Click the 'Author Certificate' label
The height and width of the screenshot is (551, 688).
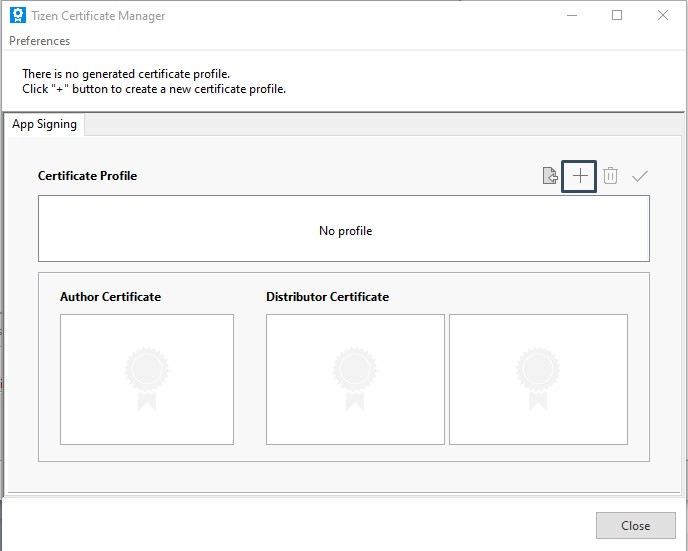click(x=110, y=297)
